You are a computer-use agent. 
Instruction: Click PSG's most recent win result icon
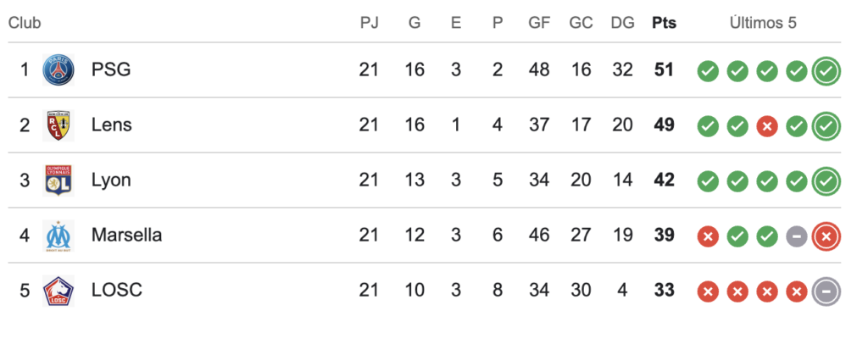[826, 71]
